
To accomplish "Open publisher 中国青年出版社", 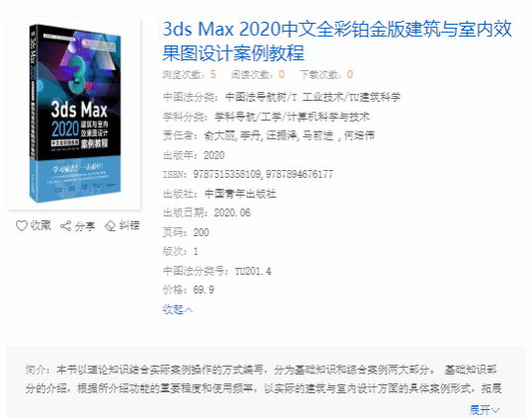I will pyautogui.click(x=240, y=194).
